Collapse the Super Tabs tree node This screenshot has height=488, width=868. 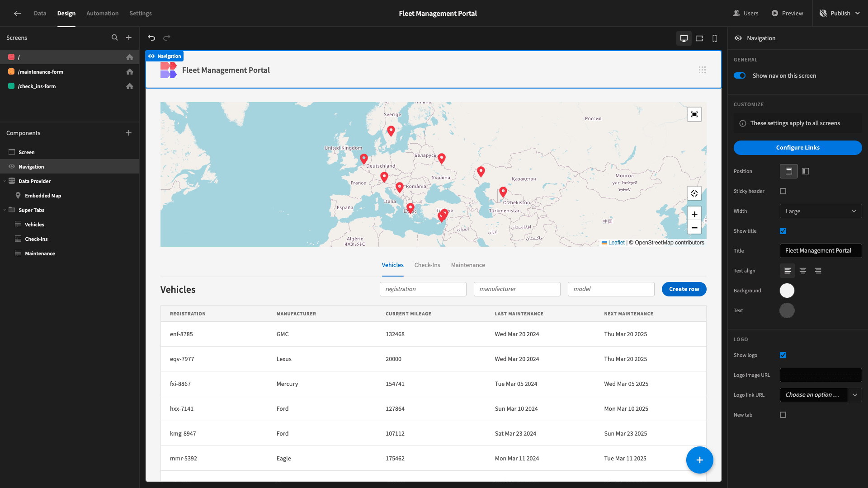point(5,210)
